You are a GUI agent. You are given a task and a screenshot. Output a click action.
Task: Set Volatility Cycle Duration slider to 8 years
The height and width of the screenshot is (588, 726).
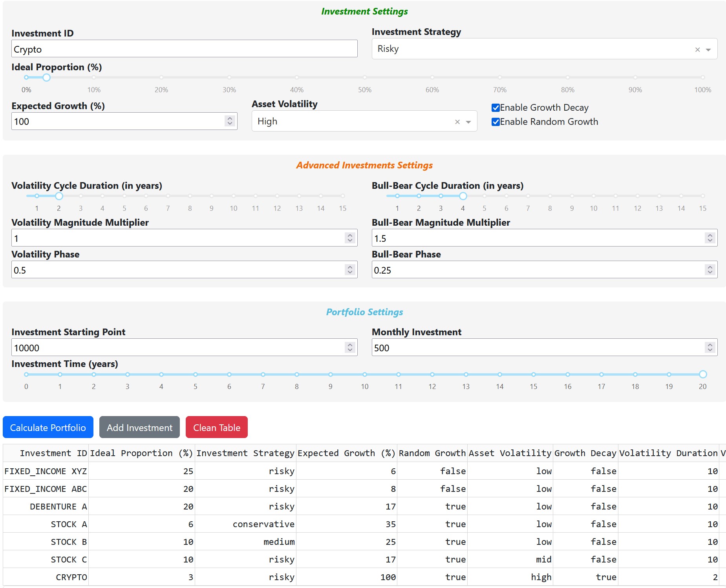[190, 195]
